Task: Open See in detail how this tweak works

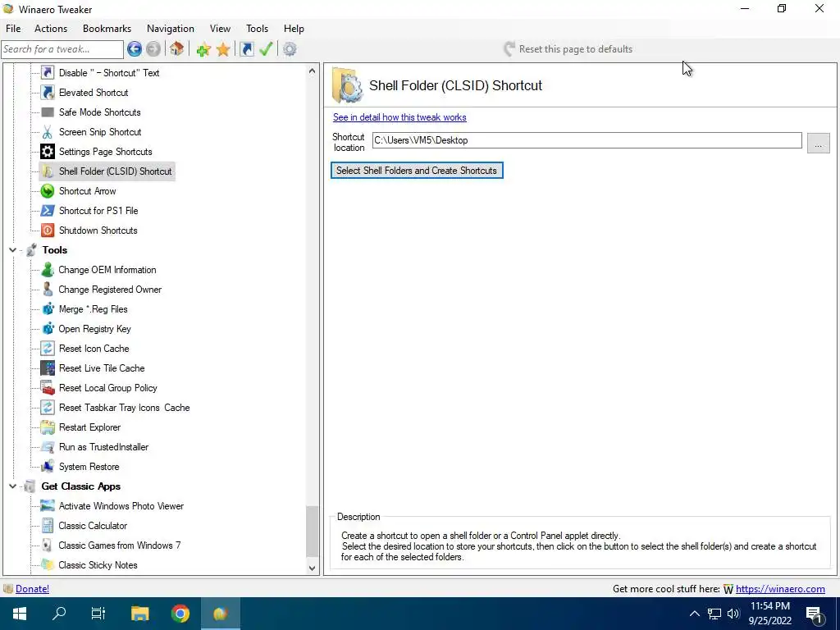Action: coord(399,117)
